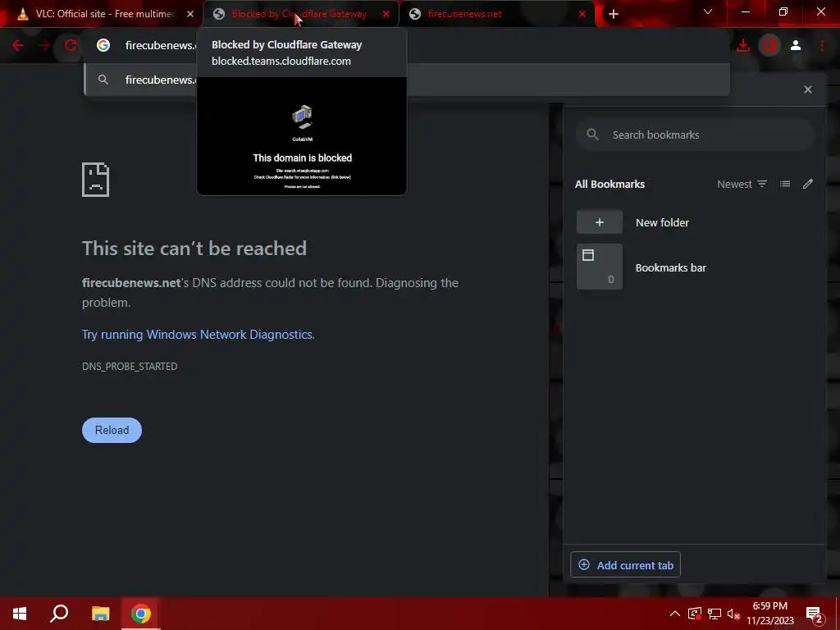
Task: Click the edit bookmarks pencil icon
Action: (x=808, y=185)
